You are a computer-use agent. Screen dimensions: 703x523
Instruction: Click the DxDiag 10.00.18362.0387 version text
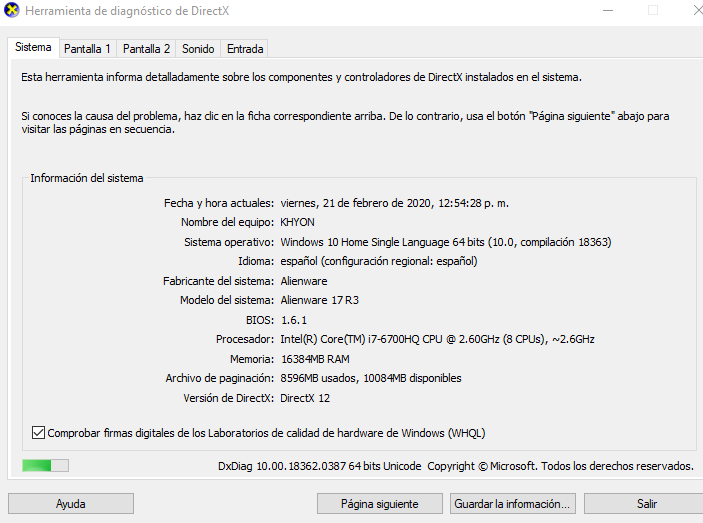[320, 466]
